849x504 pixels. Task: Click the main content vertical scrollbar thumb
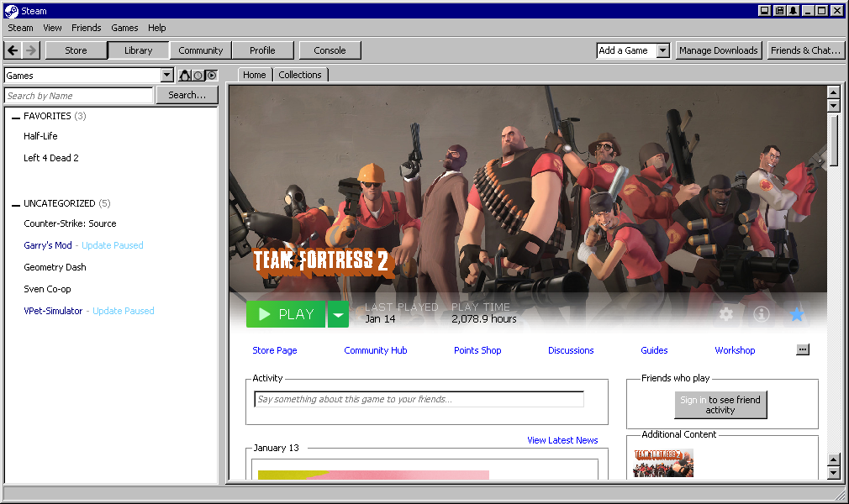click(834, 140)
